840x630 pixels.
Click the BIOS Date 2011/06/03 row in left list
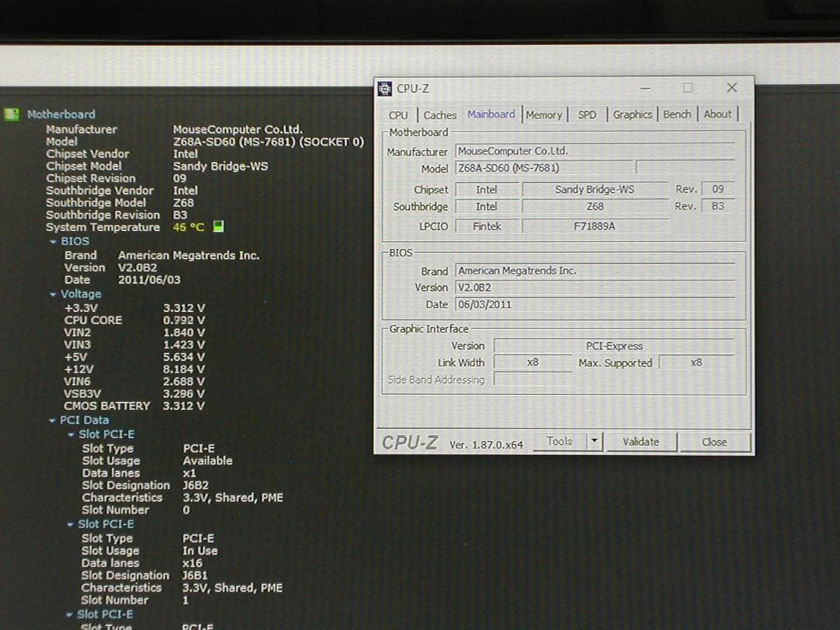122,280
